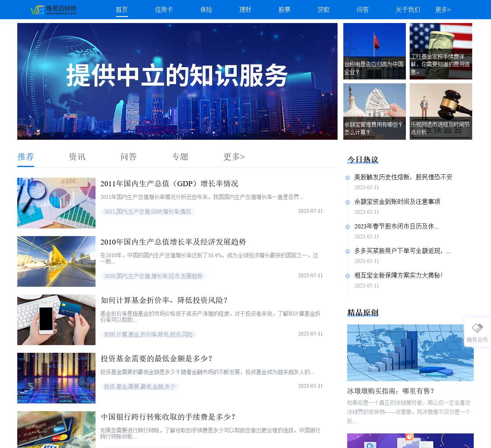The image size is (491, 448).
Task: Open the 更多> item in the top navigation
Action: point(443,10)
